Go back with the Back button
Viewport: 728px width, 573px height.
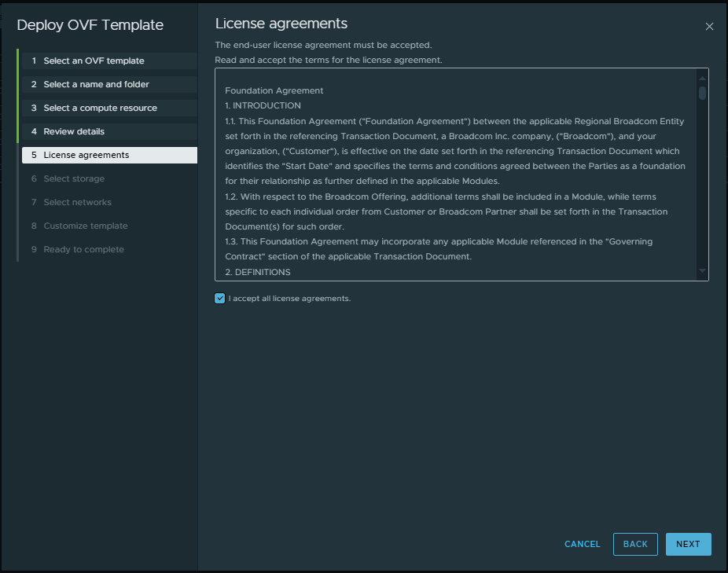click(x=635, y=544)
